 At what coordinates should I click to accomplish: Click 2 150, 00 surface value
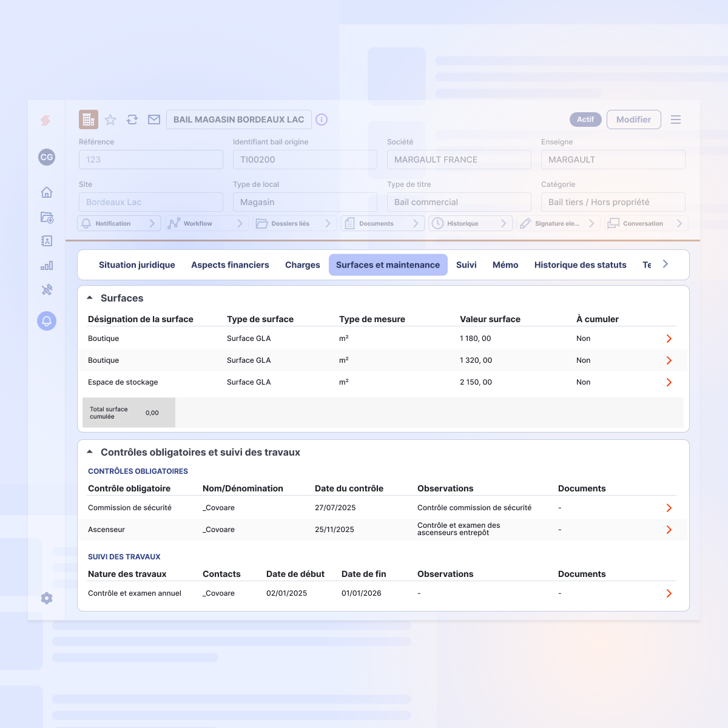click(476, 382)
